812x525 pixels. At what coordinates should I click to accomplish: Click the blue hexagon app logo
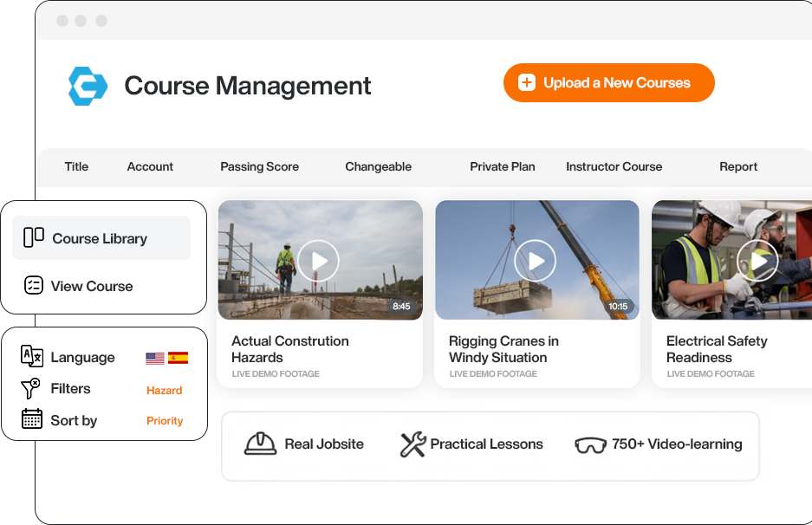click(x=88, y=86)
